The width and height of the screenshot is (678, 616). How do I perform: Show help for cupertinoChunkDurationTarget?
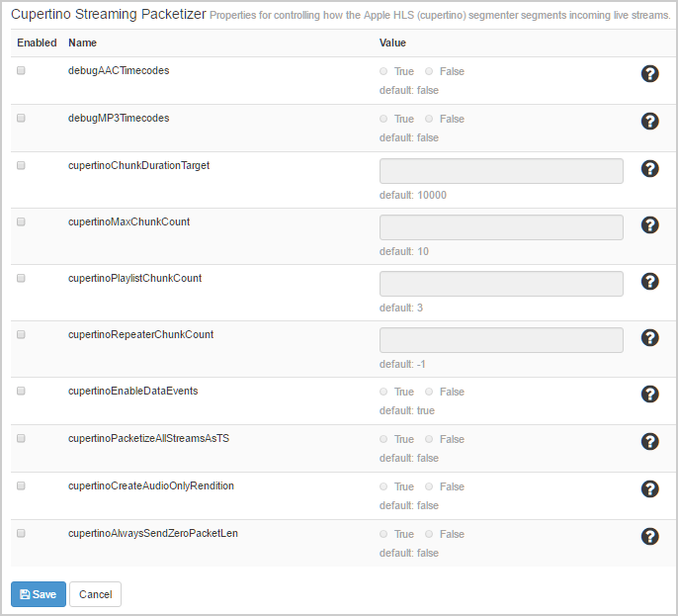(x=649, y=169)
